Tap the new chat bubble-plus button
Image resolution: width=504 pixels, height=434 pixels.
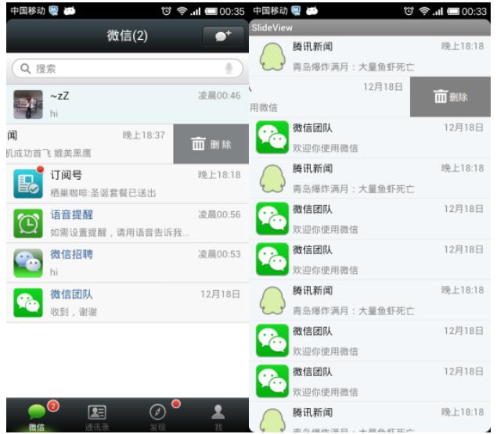point(223,36)
